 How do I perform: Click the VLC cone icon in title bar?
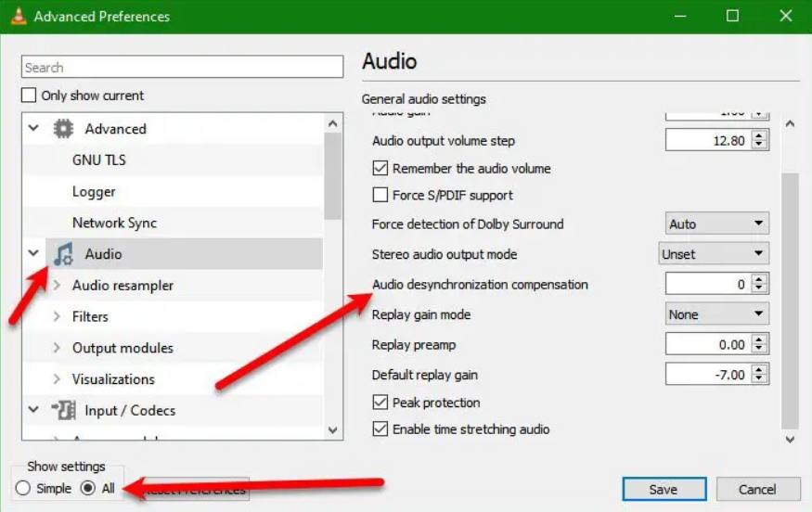[x=19, y=16]
